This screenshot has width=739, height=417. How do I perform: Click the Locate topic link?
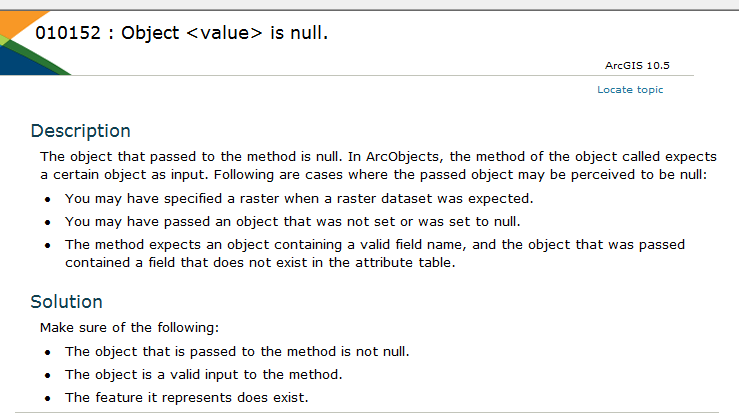tap(630, 90)
